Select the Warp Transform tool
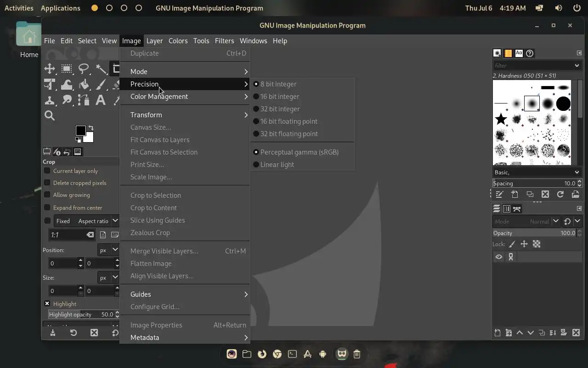588x368 pixels. (x=67, y=85)
